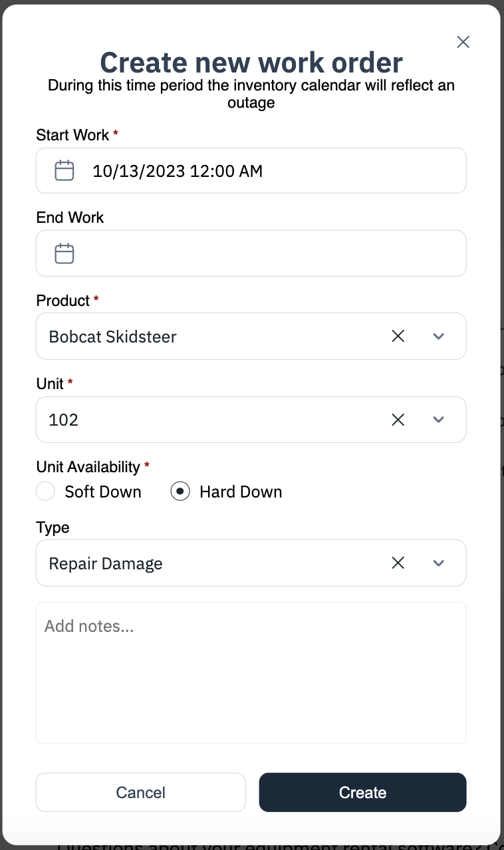Expand the Product dropdown
The image size is (504, 850).
[439, 336]
